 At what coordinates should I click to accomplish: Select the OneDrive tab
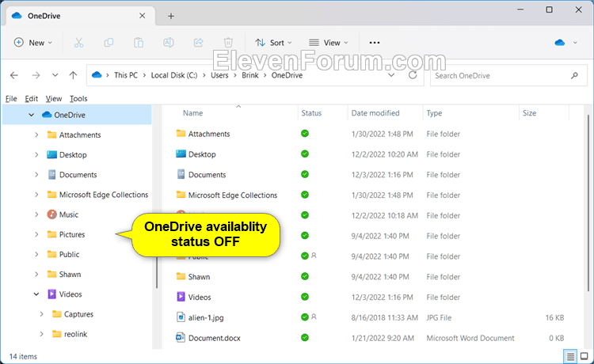[x=80, y=16]
